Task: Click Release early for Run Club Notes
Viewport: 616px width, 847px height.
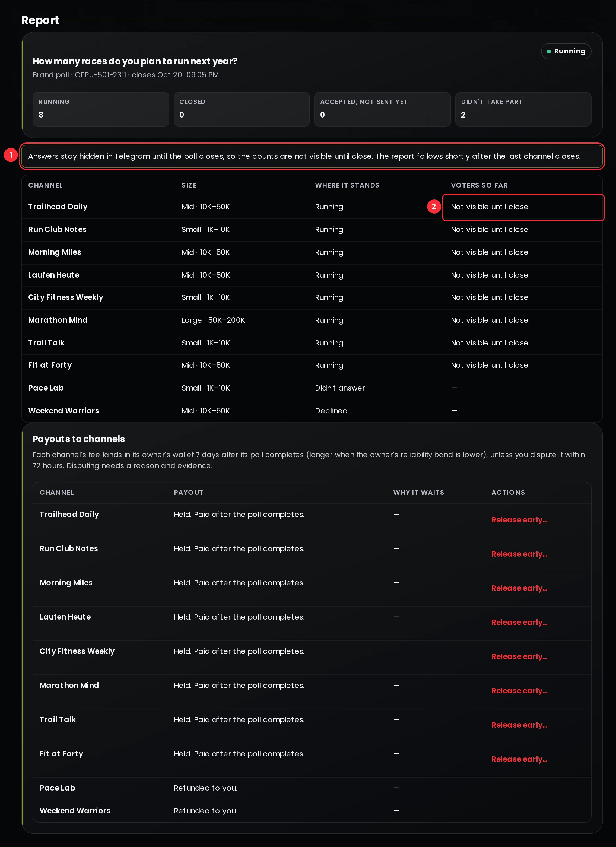Action: (x=519, y=554)
